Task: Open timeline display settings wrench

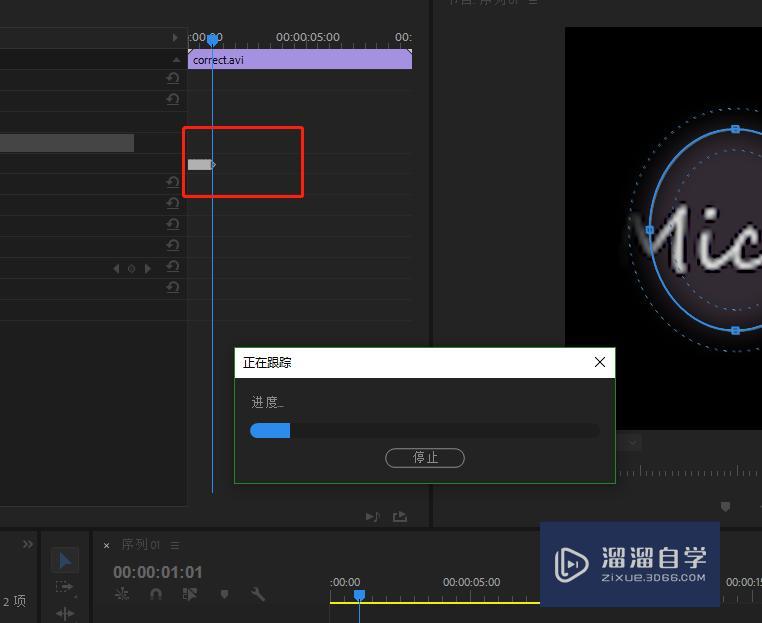Action: [x=258, y=594]
